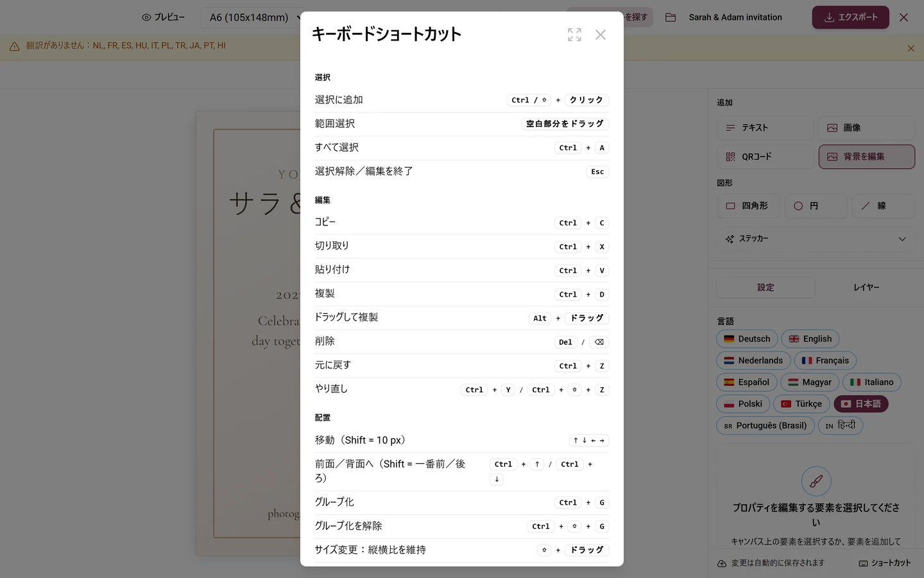Close the editor with the top-right X

[903, 17]
